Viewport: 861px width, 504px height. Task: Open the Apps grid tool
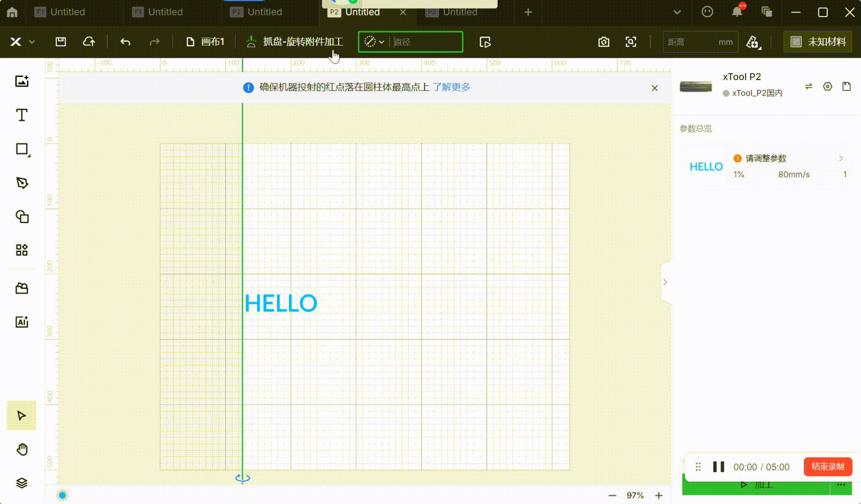pyautogui.click(x=22, y=250)
